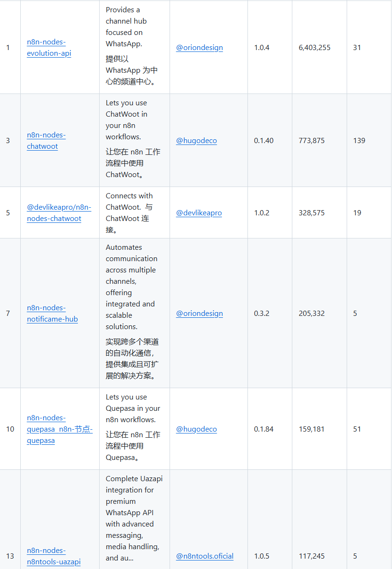Open the @devlikeapro/n8n-nodes-chatwoot package link
The width and height of the screenshot is (392, 569).
[59, 213]
